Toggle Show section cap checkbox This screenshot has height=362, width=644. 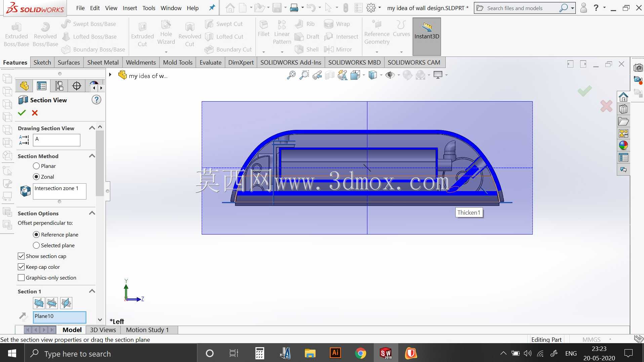click(x=21, y=256)
